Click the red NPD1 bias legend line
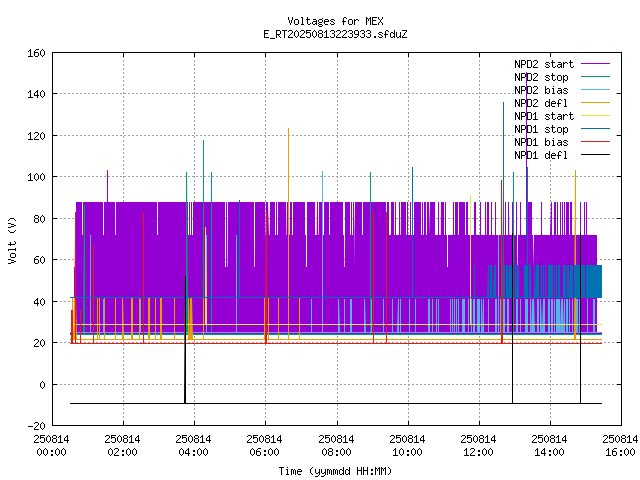This screenshot has width=640, height=480. [596, 142]
